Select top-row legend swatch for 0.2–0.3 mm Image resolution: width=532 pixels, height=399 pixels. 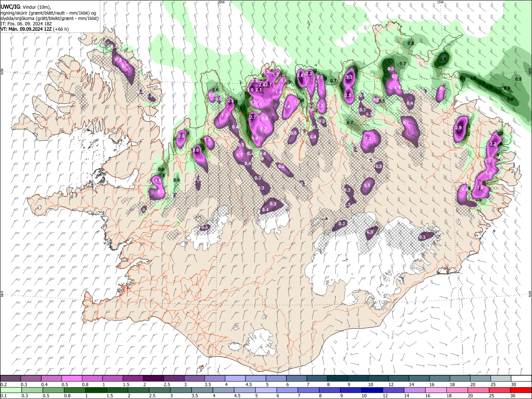click(10, 379)
